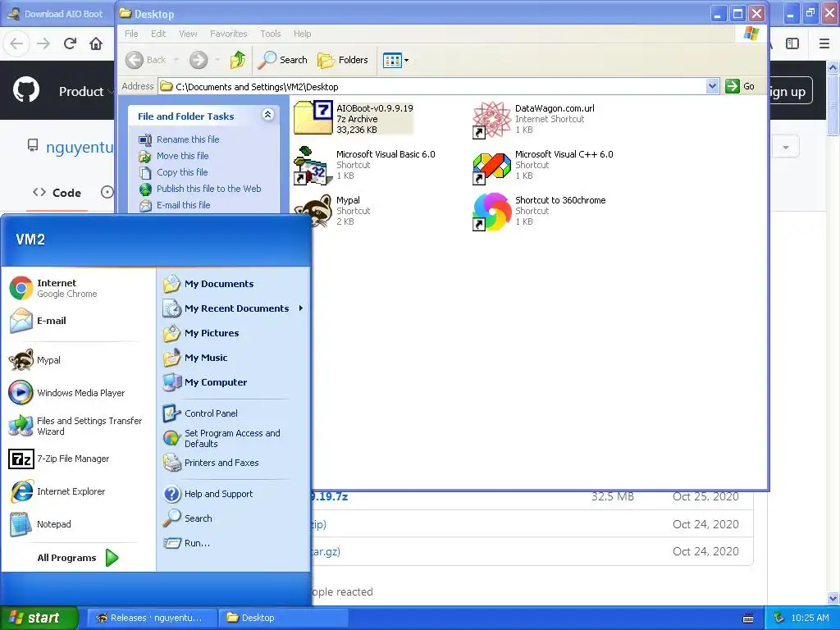This screenshot has width=840, height=630.
Task: Launch 7-Zip File Manager
Action: point(78,459)
